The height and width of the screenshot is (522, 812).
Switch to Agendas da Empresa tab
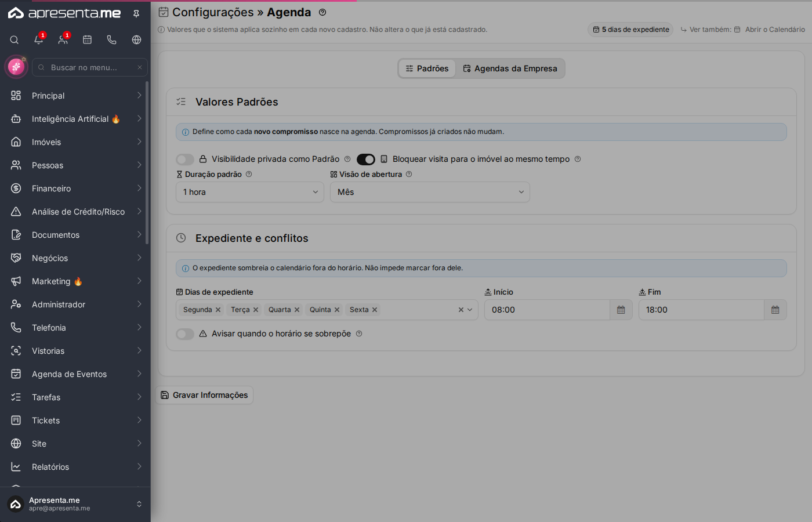[x=510, y=68]
